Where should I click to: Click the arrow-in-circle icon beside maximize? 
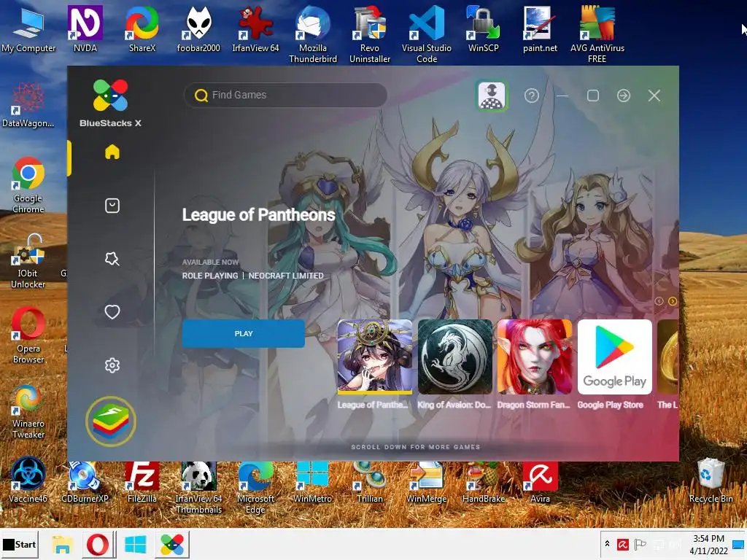[x=624, y=96]
